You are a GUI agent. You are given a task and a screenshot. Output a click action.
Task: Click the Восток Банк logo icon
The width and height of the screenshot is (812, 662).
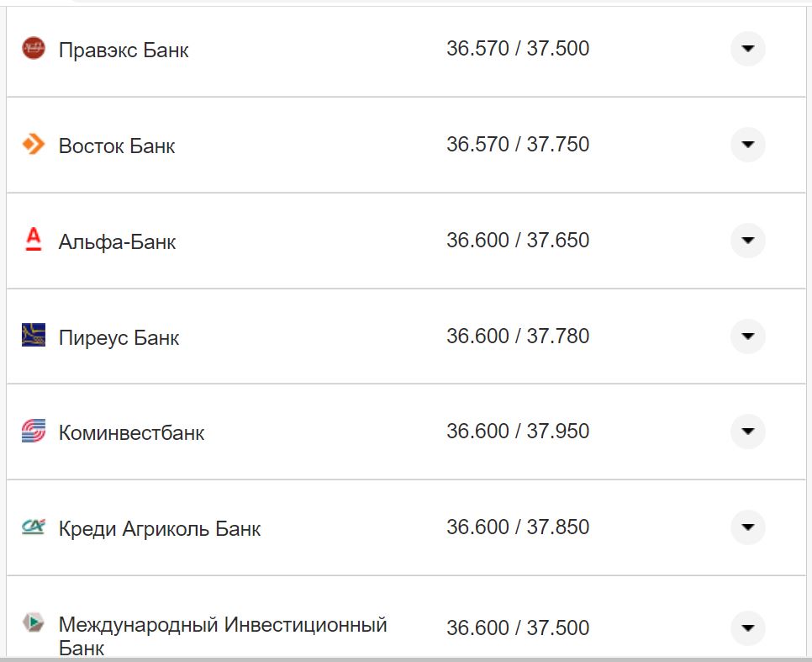pos(32,144)
